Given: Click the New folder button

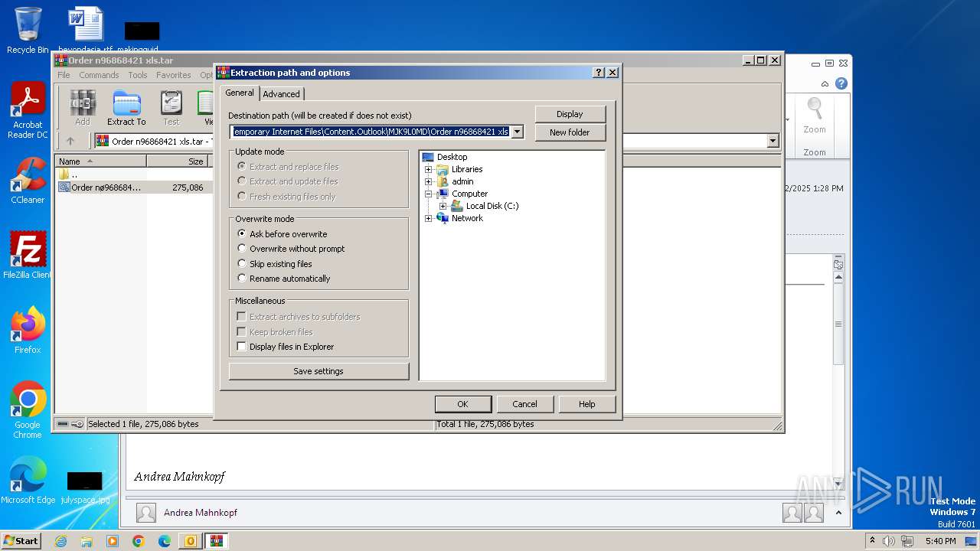Looking at the screenshot, I should (570, 132).
